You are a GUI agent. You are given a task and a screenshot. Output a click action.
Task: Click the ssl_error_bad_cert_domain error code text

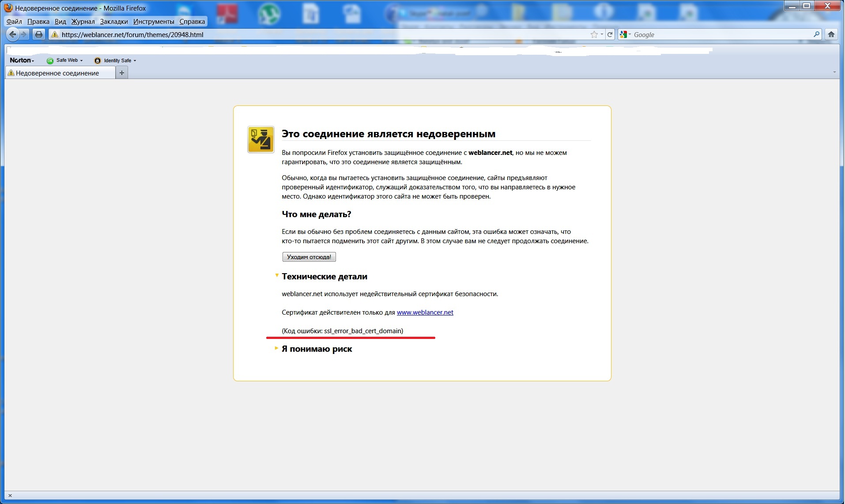pyautogui.click(x=362, y=331)
